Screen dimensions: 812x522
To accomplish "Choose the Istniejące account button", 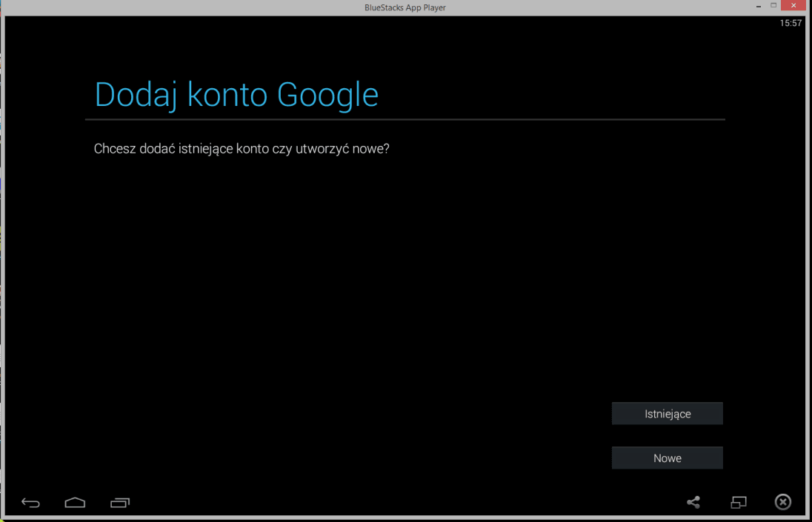I will 668,414.
